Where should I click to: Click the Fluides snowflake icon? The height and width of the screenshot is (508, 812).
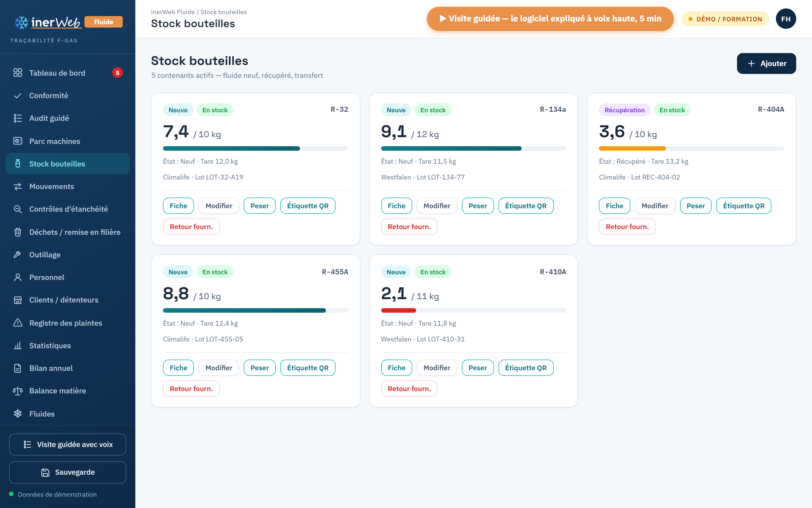click(x=18, y=413)
